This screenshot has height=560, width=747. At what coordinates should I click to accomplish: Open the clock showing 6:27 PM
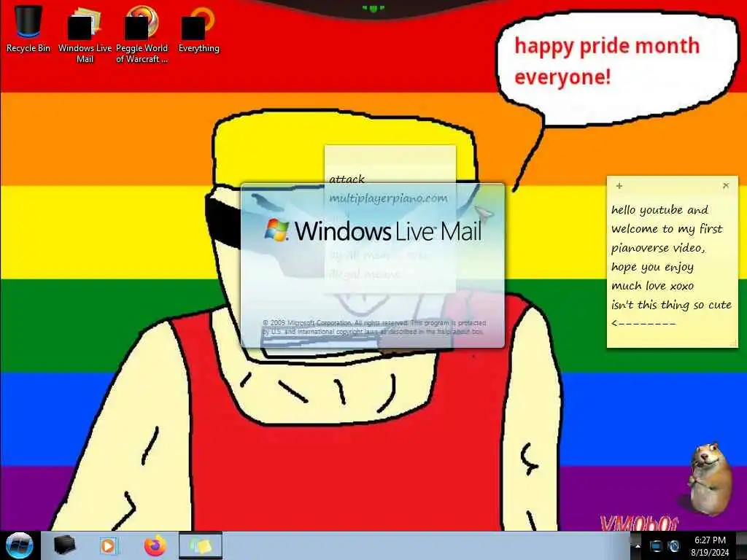click(711, 545)
